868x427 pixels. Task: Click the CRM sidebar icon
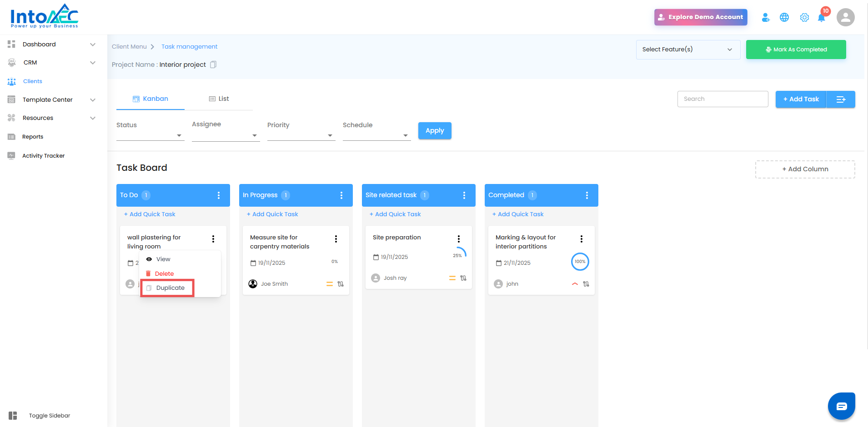(x=11, y=63)
